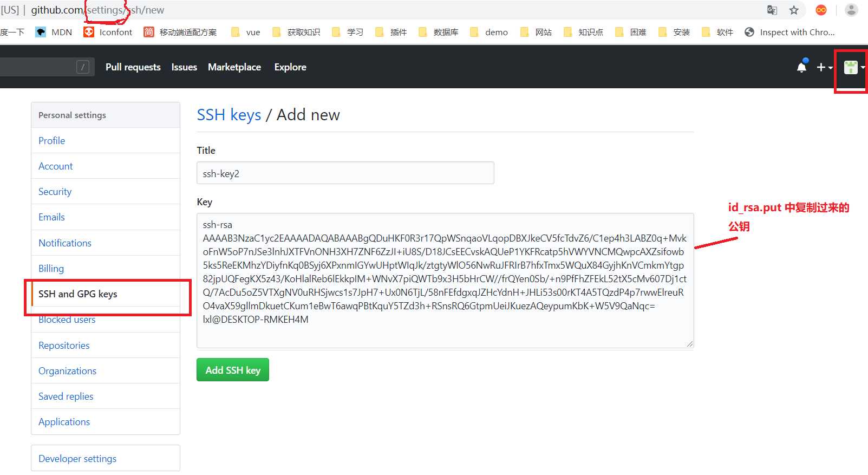Screen dimensions: 868x475
Task: Click the Add SSH key button
Action: (233, 370)
